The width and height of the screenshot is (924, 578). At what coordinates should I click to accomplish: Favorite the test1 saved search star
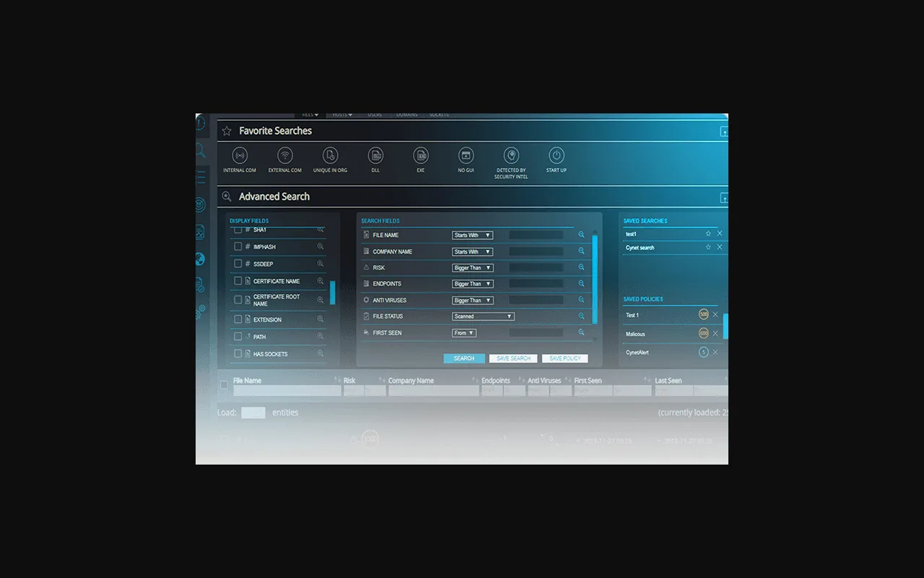pos(708,233)
